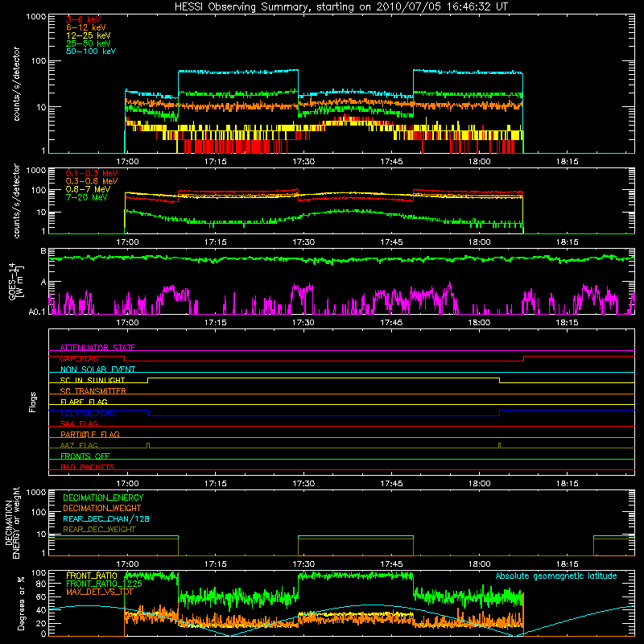
Task: Click the FLARE_FLAG label
Action: (84, 402)
